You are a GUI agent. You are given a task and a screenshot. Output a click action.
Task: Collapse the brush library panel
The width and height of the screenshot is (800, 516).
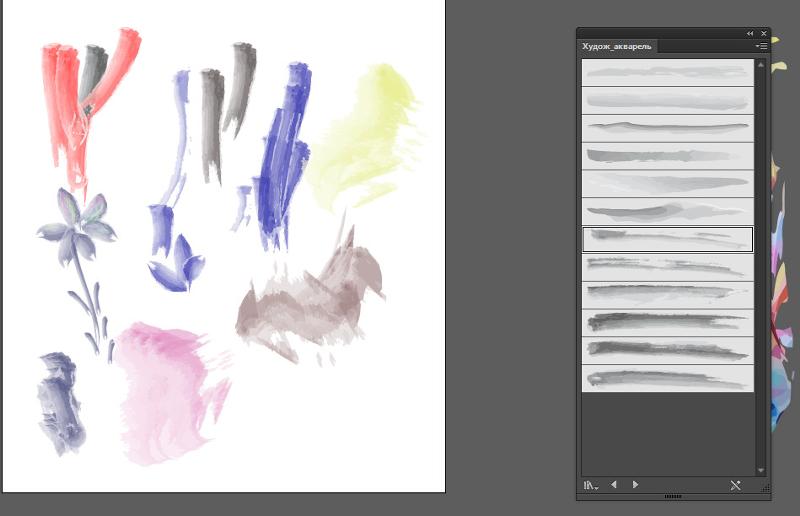[x=749, y=33]
